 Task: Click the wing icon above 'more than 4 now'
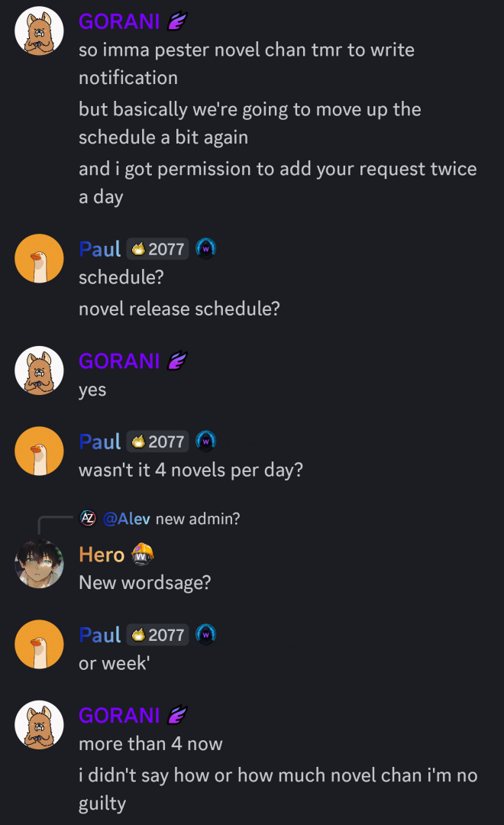pyautogui.click(x=177, y=715)
